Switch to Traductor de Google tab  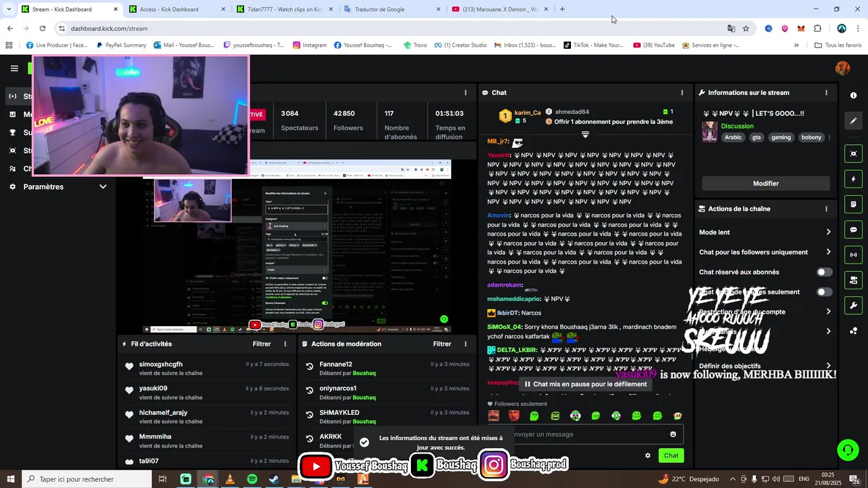(390, 9)
